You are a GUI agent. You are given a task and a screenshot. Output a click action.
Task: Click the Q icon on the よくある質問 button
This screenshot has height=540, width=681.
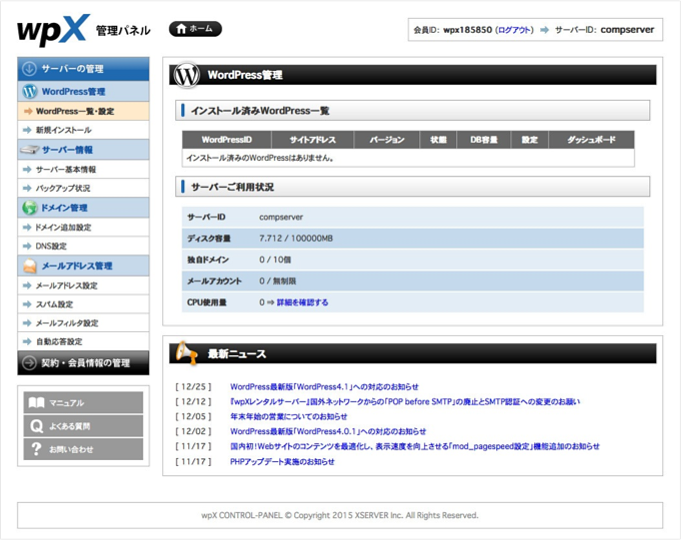coord(36,426)
